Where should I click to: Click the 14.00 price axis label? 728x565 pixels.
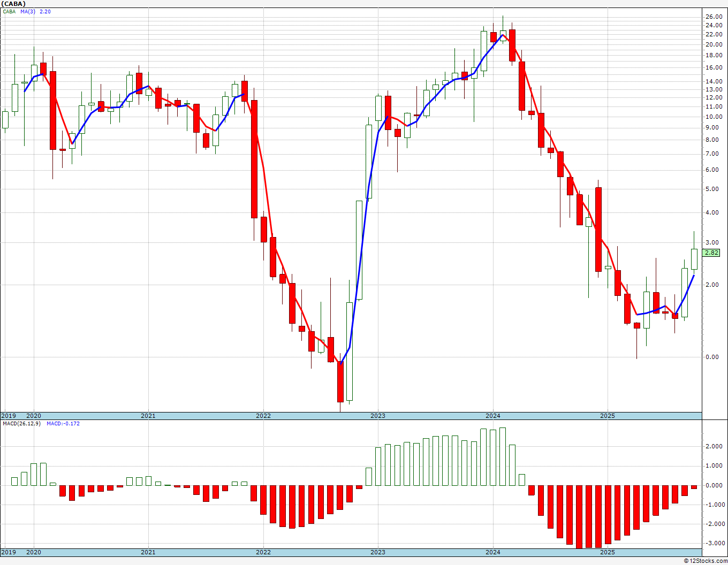[714, 81]
